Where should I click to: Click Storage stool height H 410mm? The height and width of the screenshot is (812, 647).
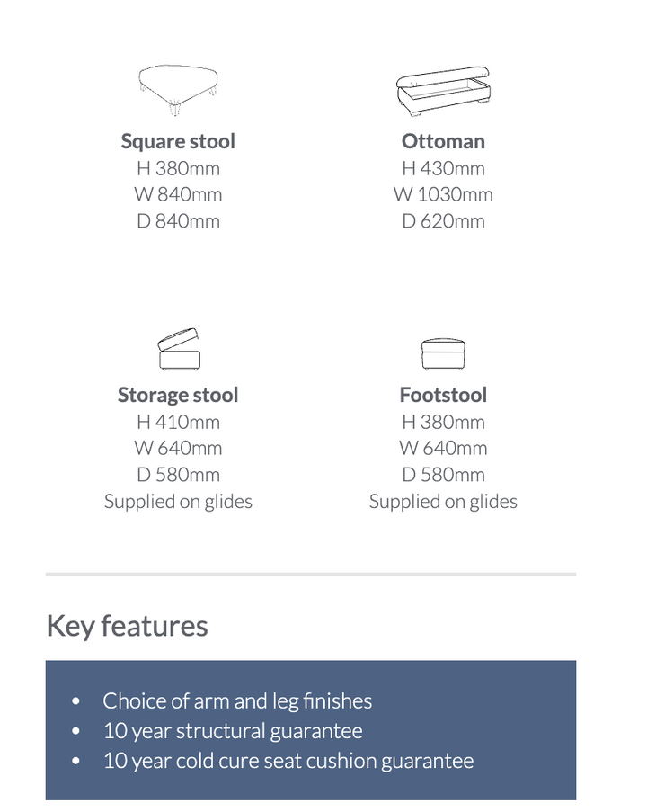(x=178, y=422)
